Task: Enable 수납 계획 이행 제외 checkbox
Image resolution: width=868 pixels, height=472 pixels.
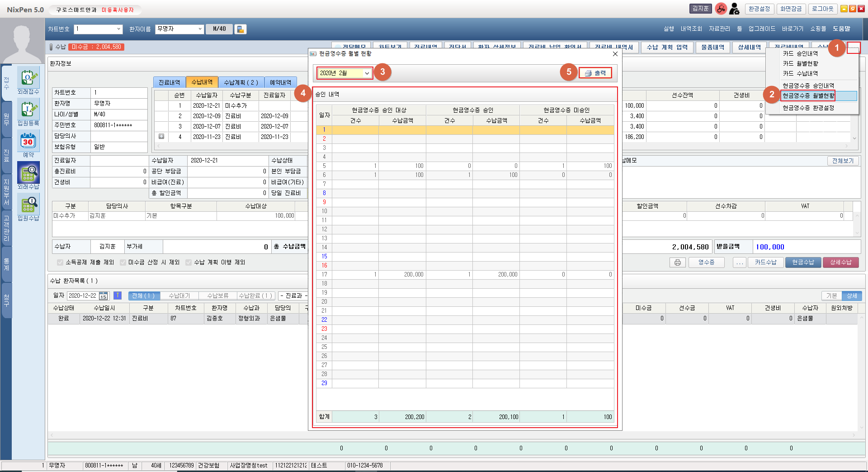Action: pyautogui.click(x=189, y=262)
